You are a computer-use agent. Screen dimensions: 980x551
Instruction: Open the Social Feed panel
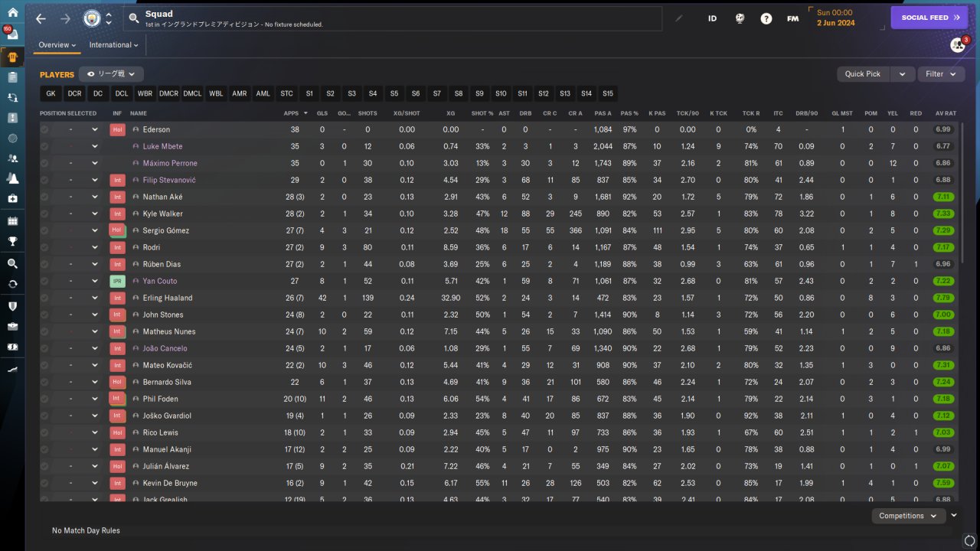point(929,18)
